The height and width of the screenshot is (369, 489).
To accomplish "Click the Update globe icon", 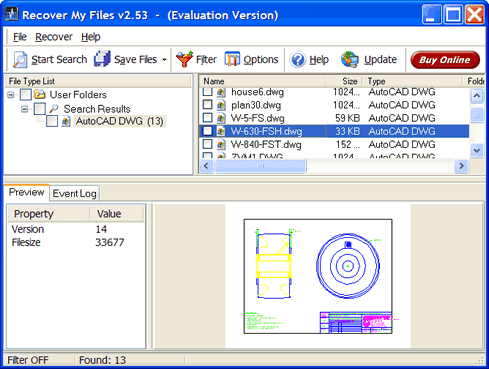I will [350, 60].
